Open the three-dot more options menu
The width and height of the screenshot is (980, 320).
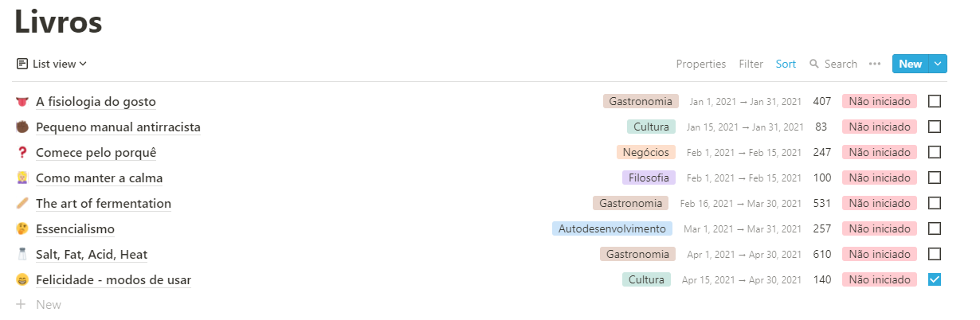tap(875, 64)
